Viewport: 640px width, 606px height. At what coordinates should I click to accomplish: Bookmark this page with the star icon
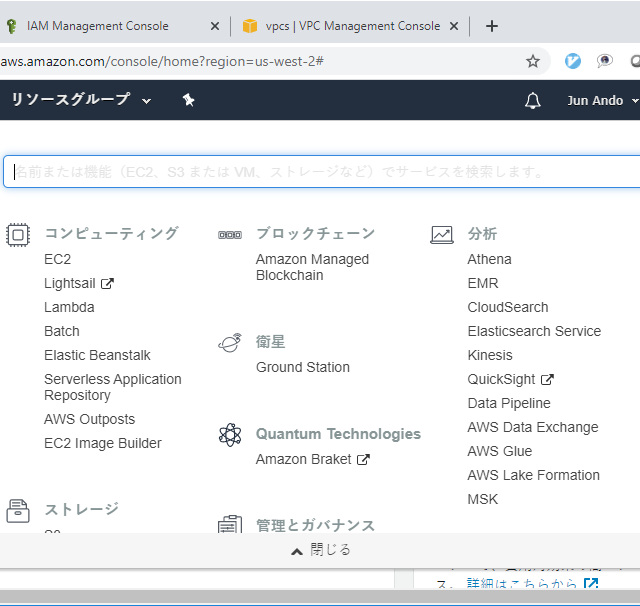tap(533, 61)
